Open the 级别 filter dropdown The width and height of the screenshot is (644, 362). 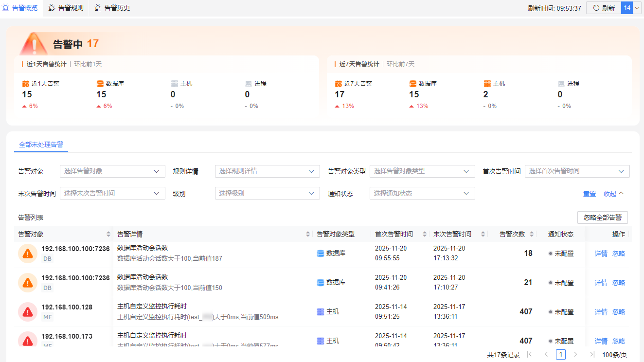(x=267, y=193)
